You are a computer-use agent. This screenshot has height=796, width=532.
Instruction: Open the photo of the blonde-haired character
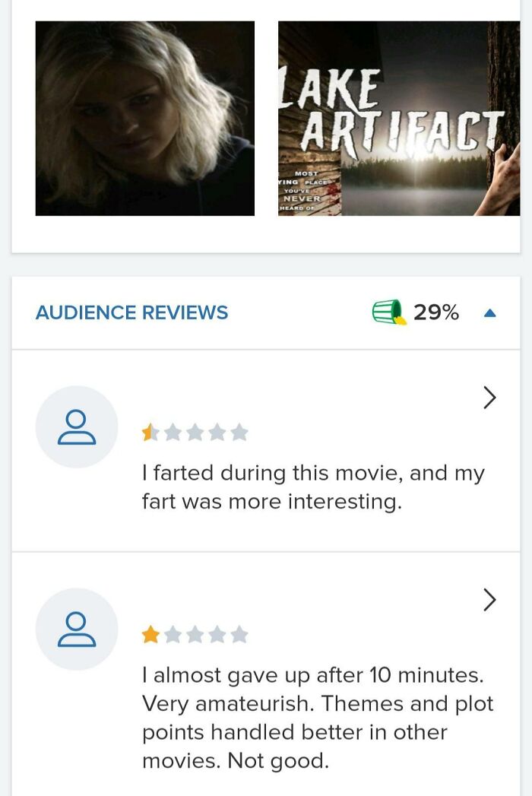[144, 119]
